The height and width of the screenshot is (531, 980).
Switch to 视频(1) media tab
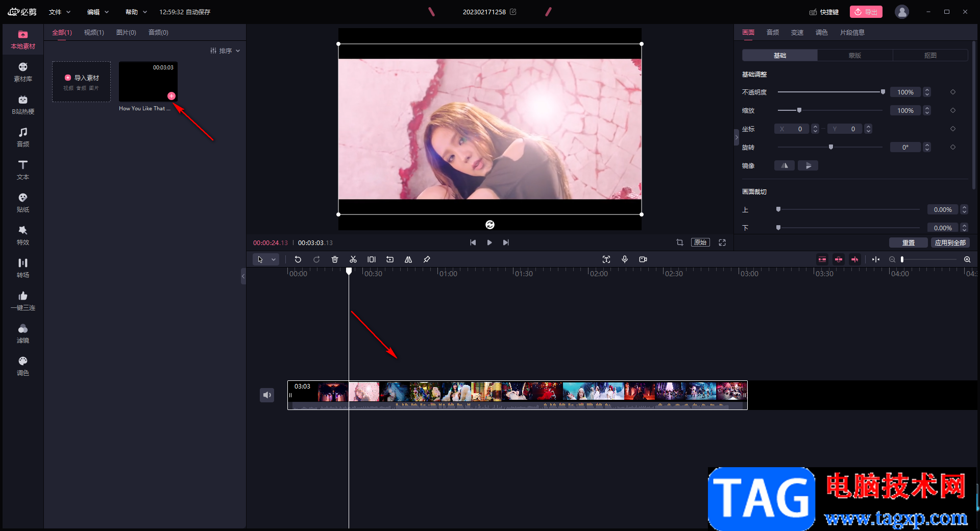(x=94, y=32)
